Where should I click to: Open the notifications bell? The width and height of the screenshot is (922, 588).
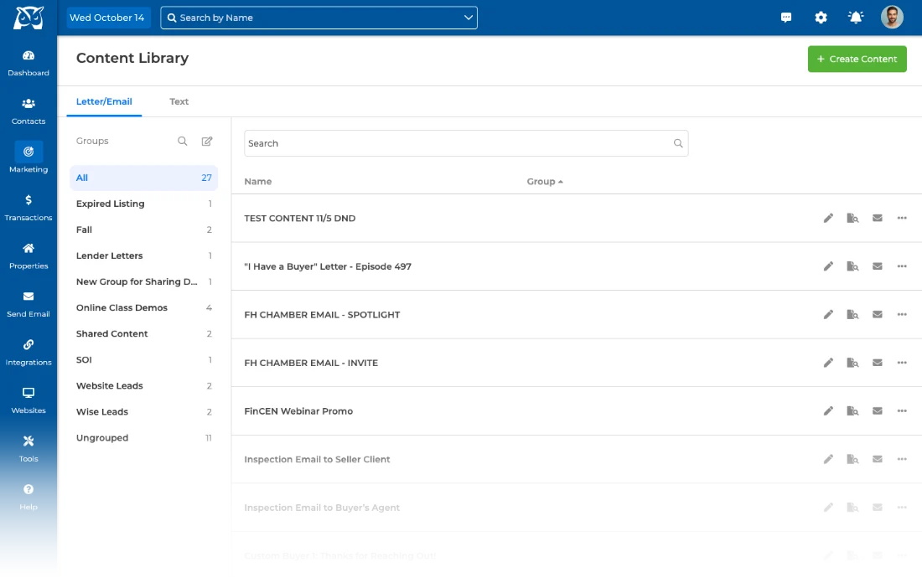pos(856,18)
